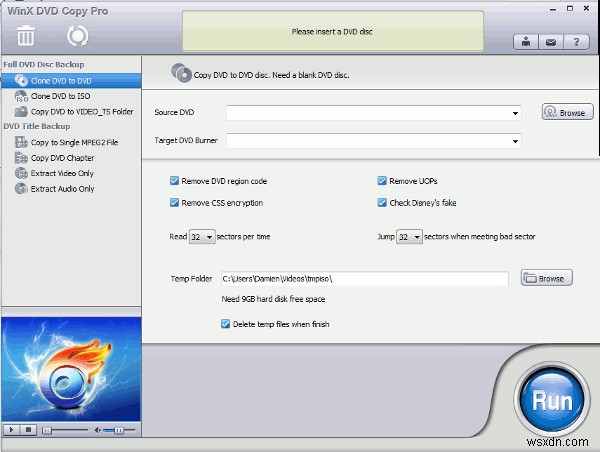Click the Temp Folder path field

point(365,279)
